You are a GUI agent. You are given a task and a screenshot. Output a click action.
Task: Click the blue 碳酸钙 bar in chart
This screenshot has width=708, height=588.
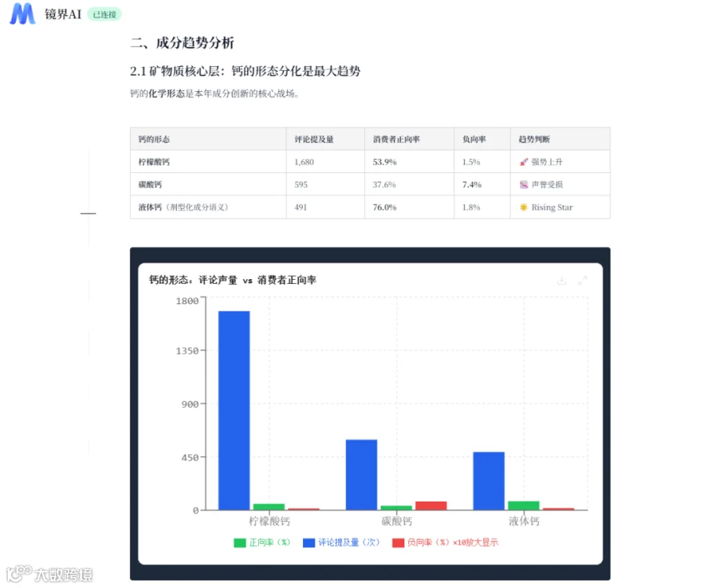tap(361, 475)
